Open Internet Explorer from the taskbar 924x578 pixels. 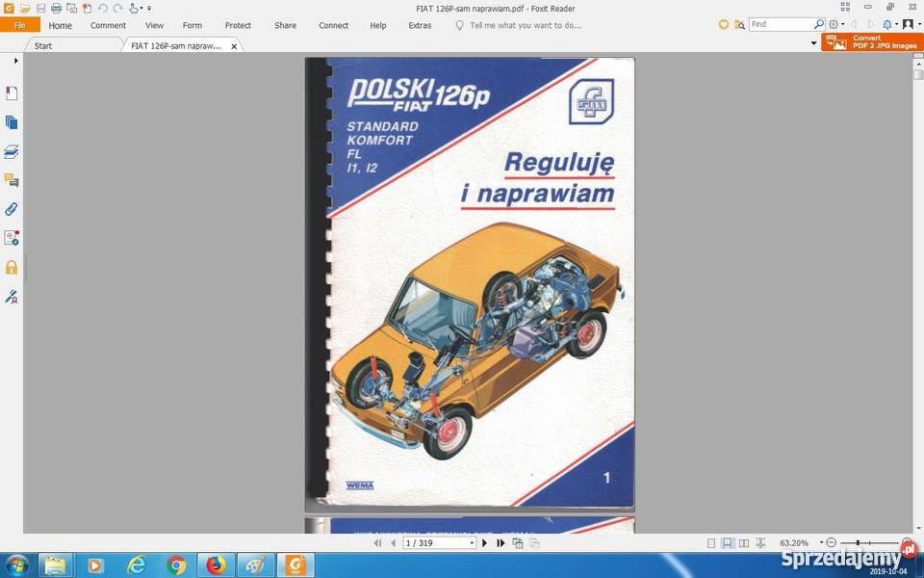(x=136, y=565)
